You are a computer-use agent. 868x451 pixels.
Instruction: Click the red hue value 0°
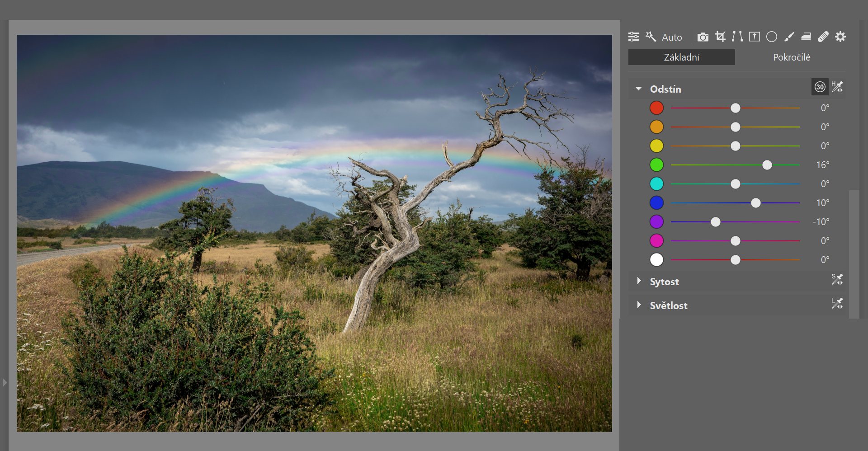point(825,108)
